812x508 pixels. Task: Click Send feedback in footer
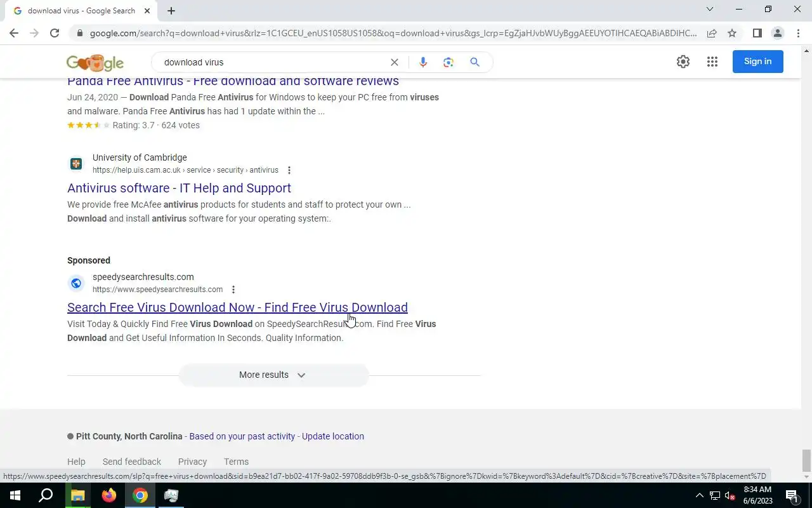click(132, 462)
